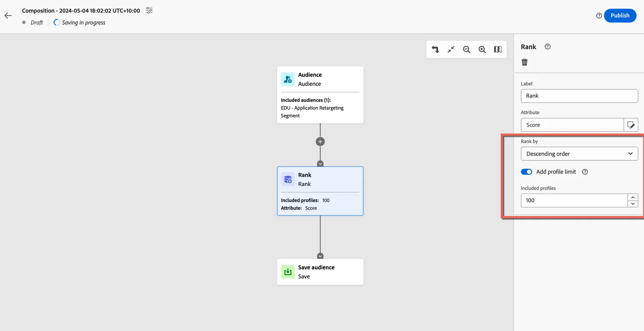Screen dimensions: 644x331
Task: Decrease included profiles with down stepper
Action: pyautogui.click(x=633, y=204)
